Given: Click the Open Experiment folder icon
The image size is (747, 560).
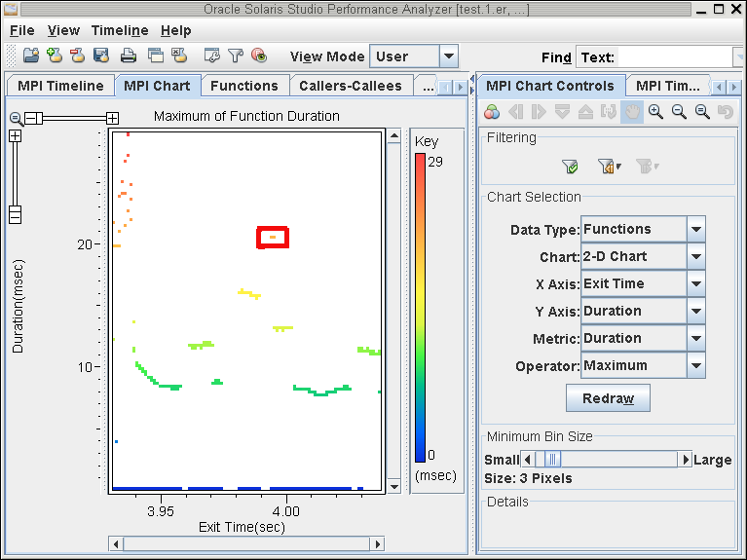Looking at the screenshot, I should (31, 56).
